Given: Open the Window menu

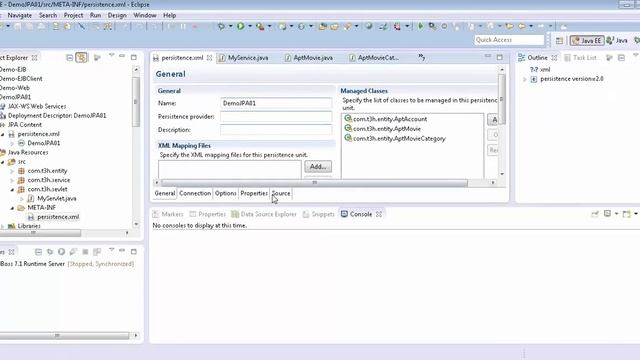Looking at the screenshot, I should 145,15.
